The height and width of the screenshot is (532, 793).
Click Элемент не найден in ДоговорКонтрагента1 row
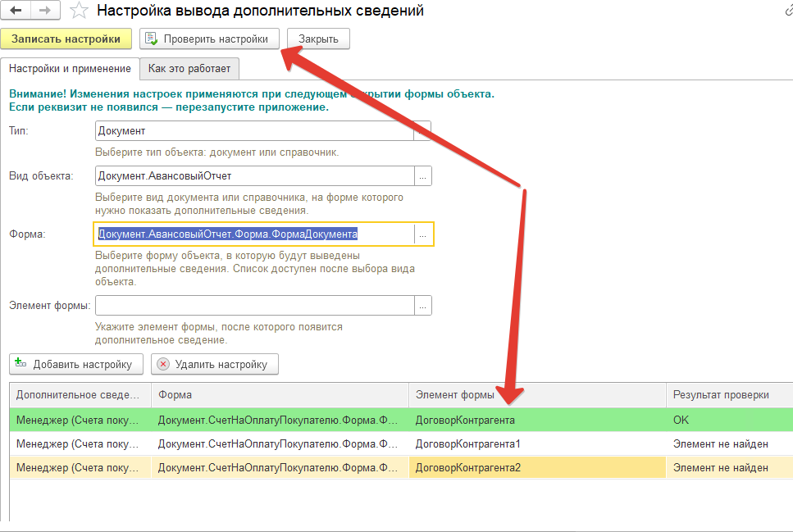(729, 443)
